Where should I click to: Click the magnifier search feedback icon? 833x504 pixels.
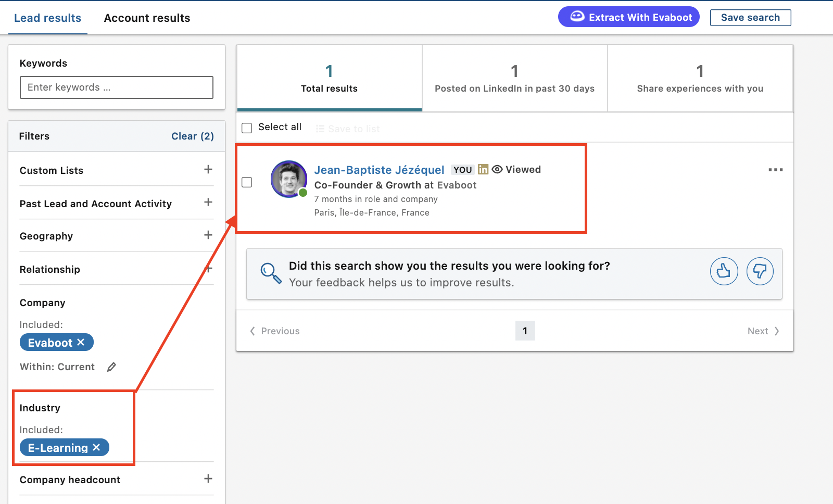pos(271,273)
